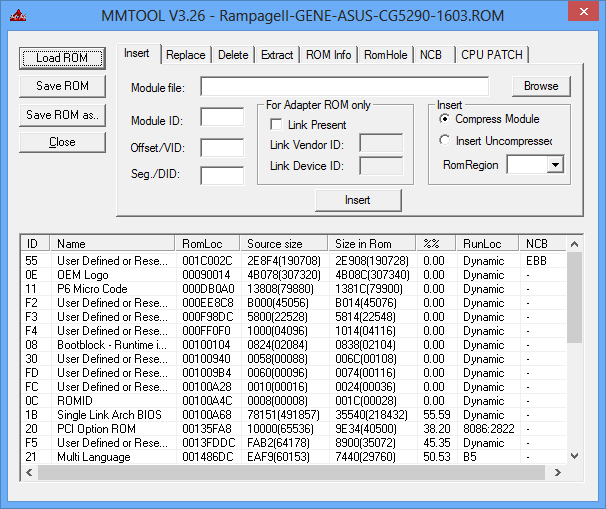
Task: Click compression value 55.59
Action: (x=437, y=415)
